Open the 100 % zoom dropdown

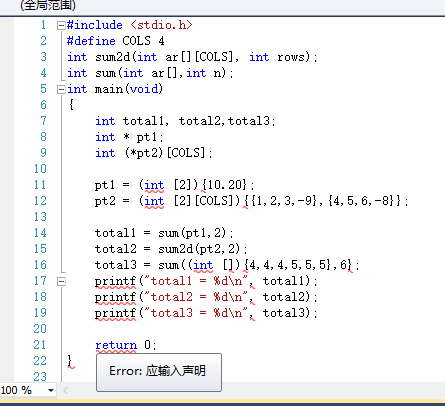51,390
